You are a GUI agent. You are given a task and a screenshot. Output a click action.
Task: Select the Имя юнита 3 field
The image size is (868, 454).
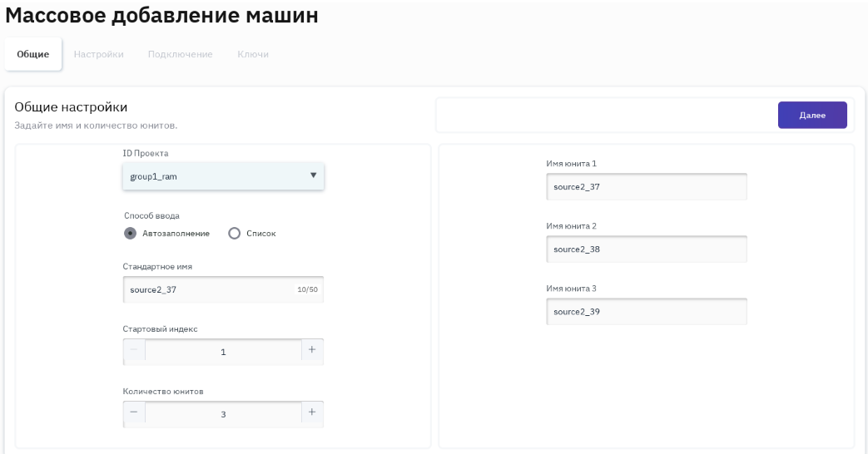click(646, 312)
